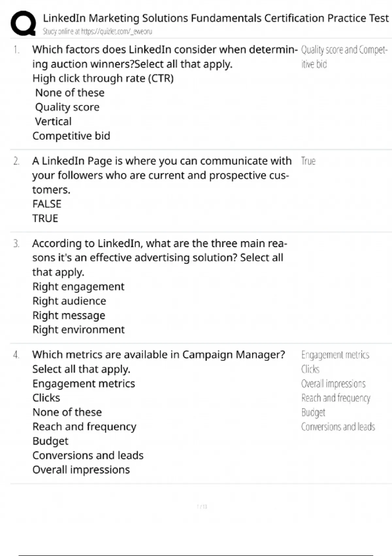Click the page number indicator at the bottom

pos(202,507)
